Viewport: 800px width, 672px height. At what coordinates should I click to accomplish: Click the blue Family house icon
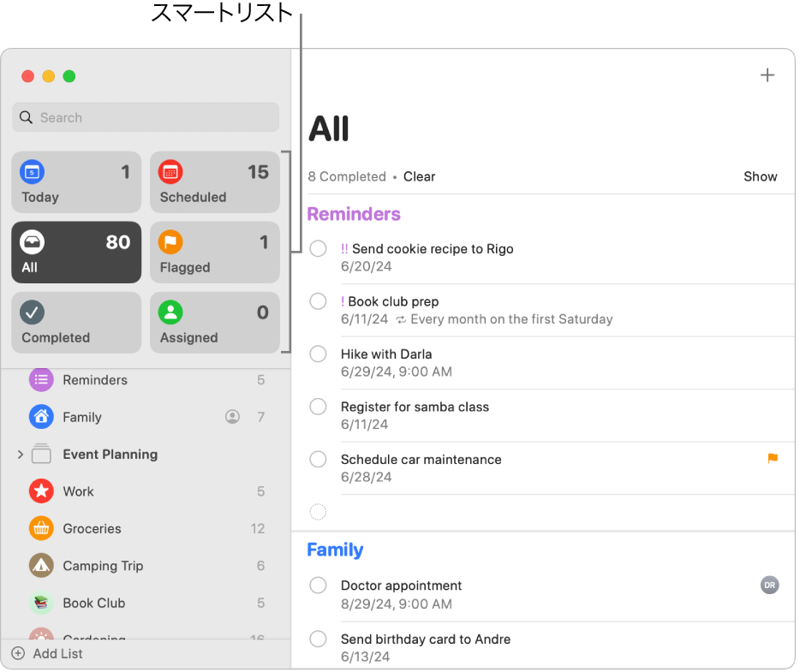(41, 417)
